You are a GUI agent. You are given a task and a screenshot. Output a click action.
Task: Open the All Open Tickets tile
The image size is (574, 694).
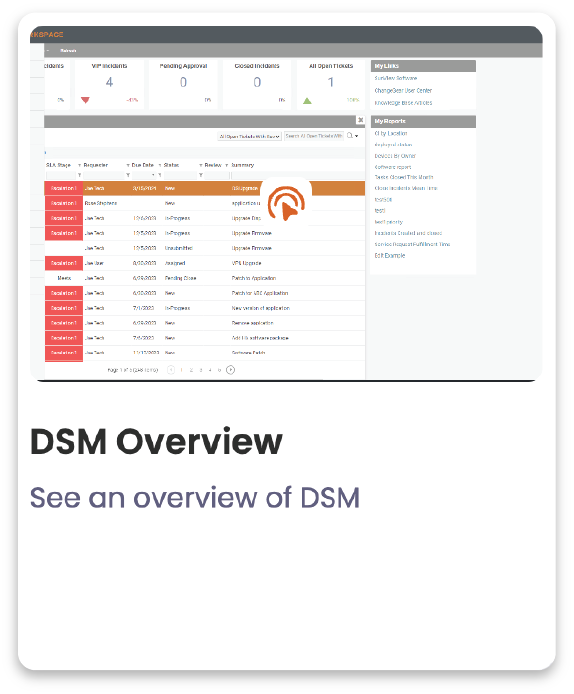click(x=331, y=84)
